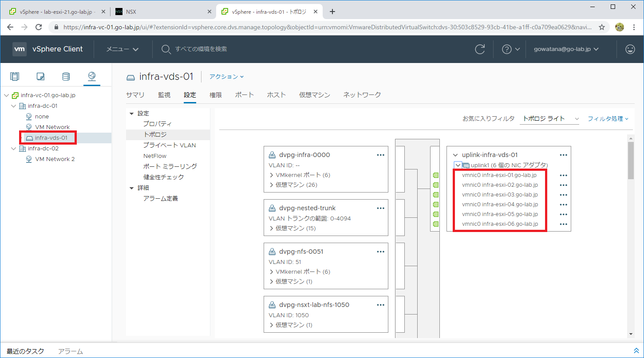Switch to the アラーム bottom tab
This screenshot has height=358, width=644.
[71, 351]
